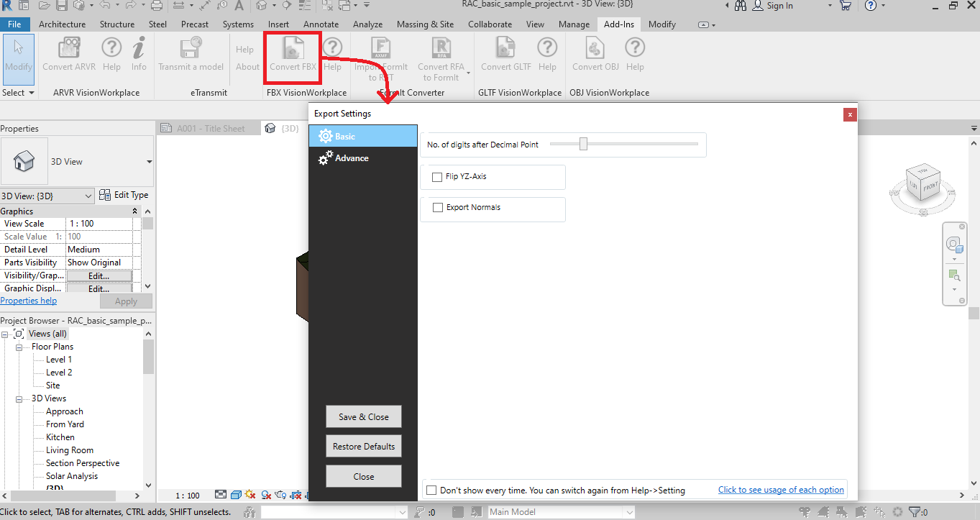980x520 pixels.
Task: Click the Filter icon in status bar
Action: pyautogui.click(x=913, y=512)
